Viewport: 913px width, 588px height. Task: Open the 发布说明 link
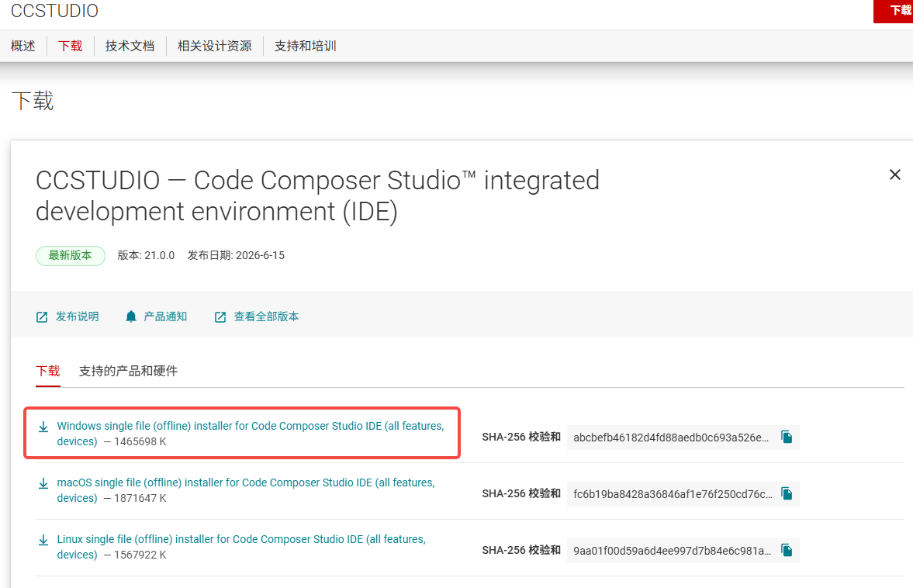click(x=77, y=316)
